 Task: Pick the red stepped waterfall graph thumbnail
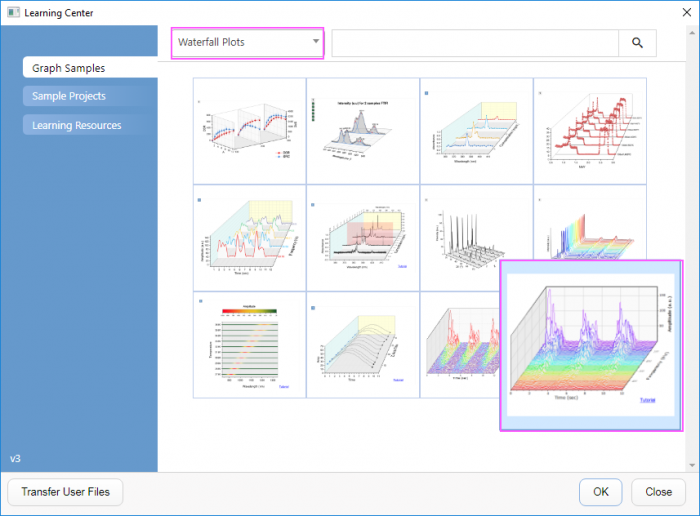589,132
